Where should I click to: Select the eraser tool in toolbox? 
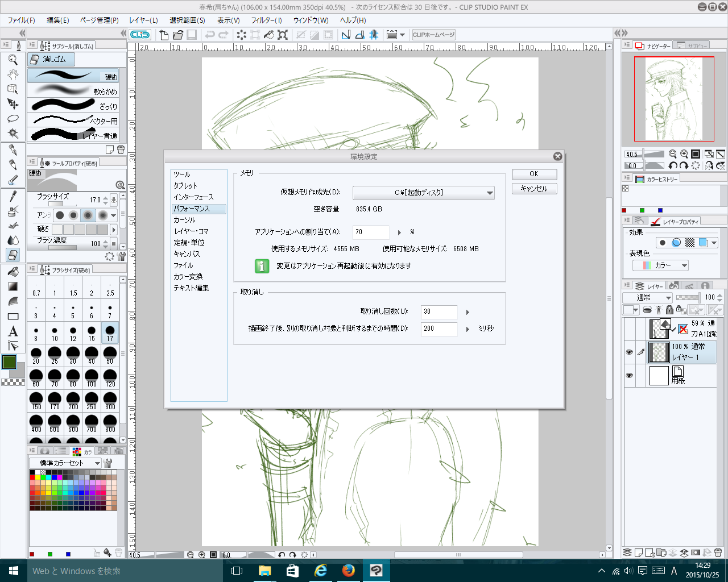click(13, 255)
